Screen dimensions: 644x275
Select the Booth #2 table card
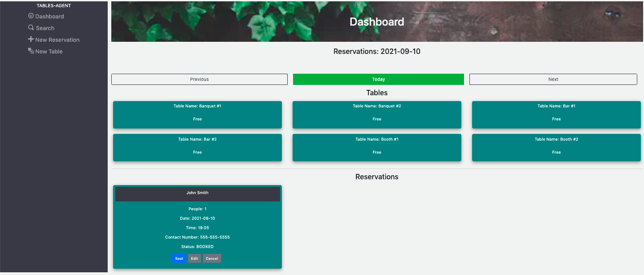[556, 148]
